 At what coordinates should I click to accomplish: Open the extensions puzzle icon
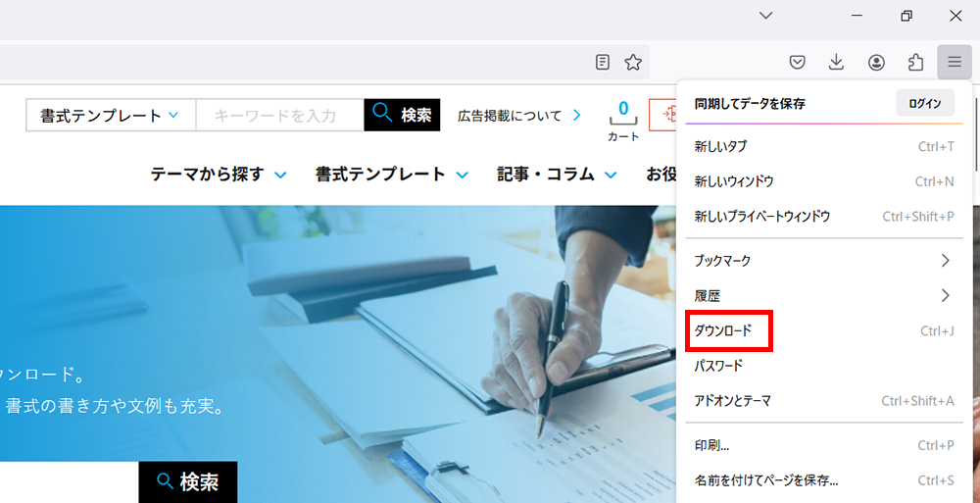click(x=915, y=62)
